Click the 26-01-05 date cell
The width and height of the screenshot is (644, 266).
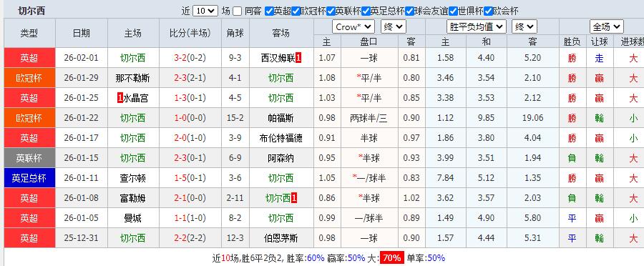coord(82,218)
